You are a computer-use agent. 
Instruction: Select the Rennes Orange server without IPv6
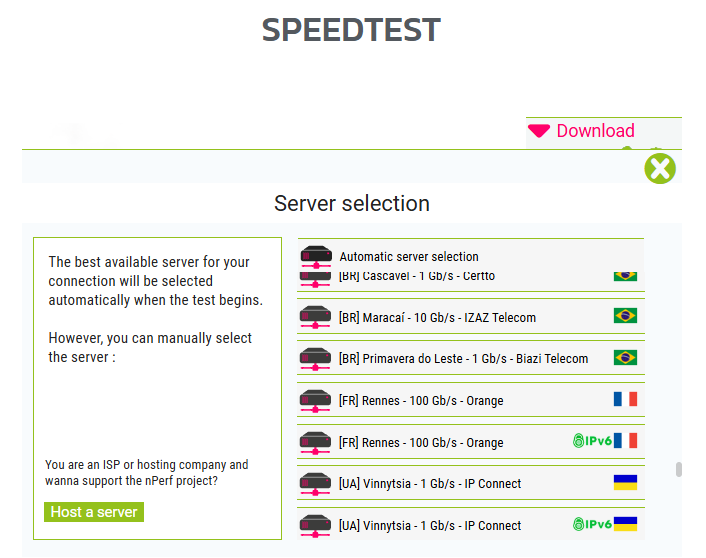(421, 400)
